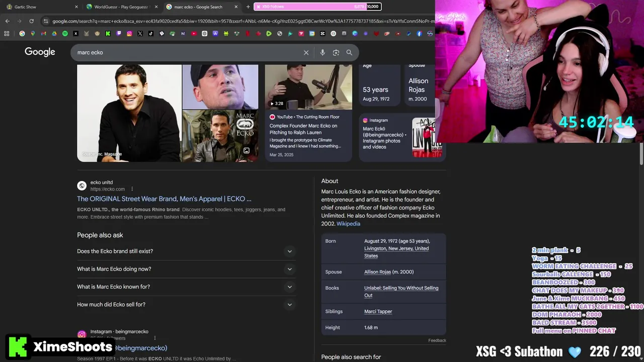Screen dimensions: 644x362
Task: Open the ChatGPT bookmark icon
Action: [x=204, y=34]
